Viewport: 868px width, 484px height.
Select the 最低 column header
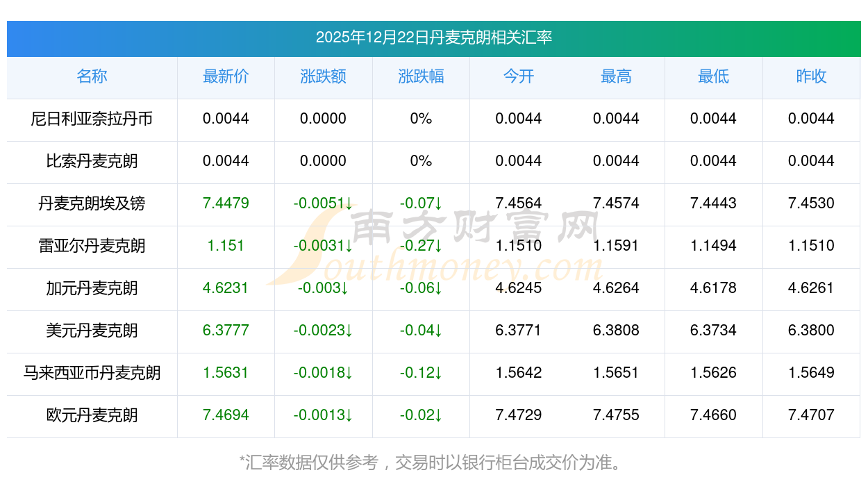pos(713,76)
